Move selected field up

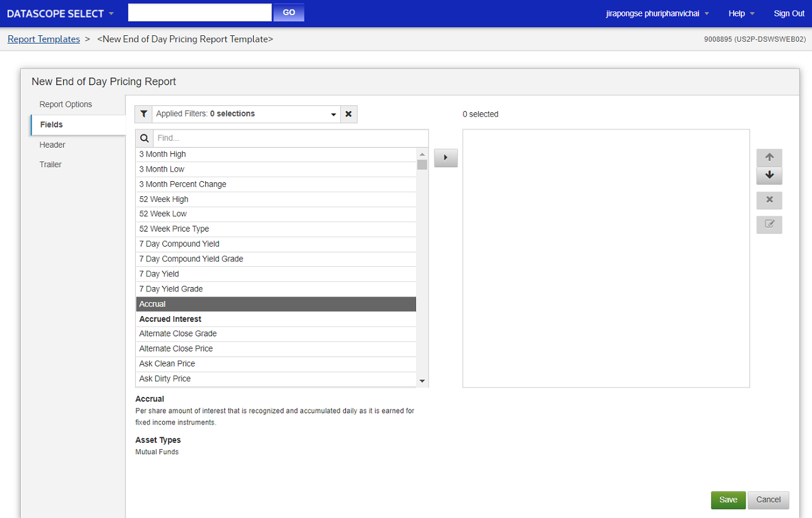pos(769,158)
